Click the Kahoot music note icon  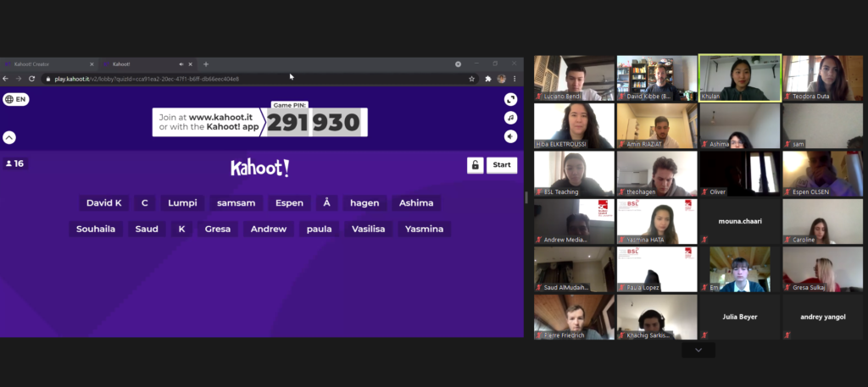(510, 118)
